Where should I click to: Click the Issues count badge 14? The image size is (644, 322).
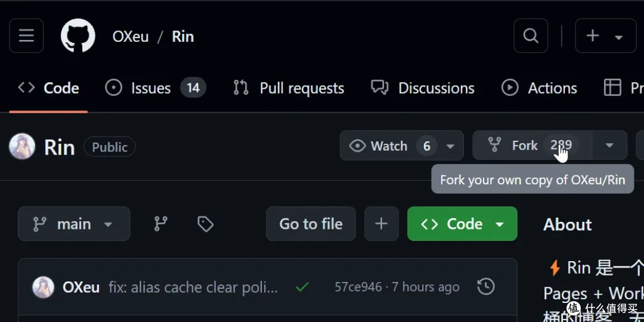[193, 88]
